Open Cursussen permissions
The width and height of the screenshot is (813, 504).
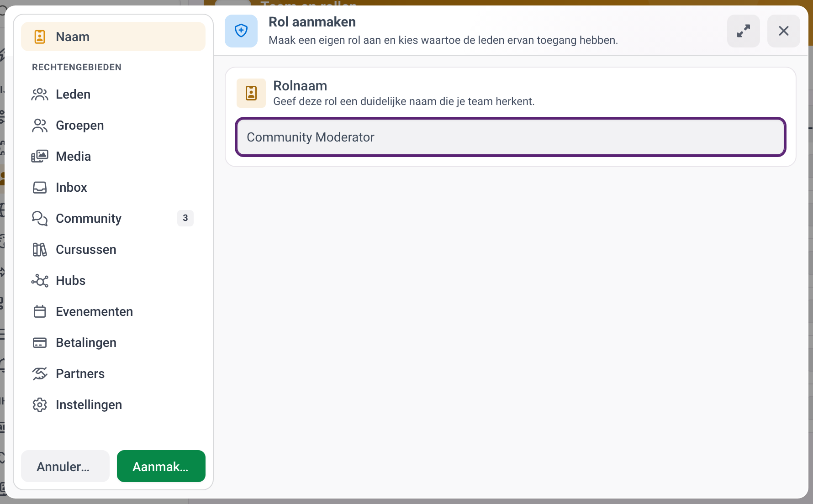[113, 249]
